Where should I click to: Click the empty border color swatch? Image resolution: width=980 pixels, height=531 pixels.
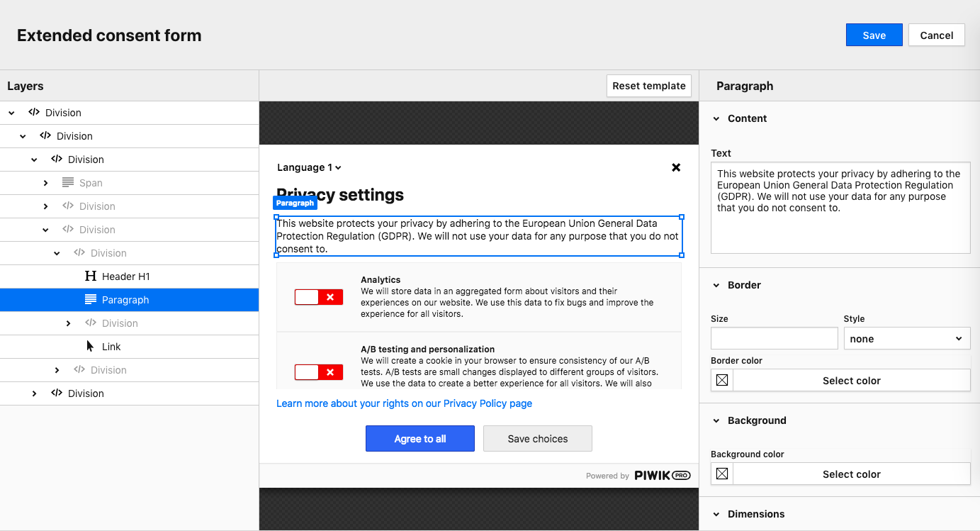[722, 380]
